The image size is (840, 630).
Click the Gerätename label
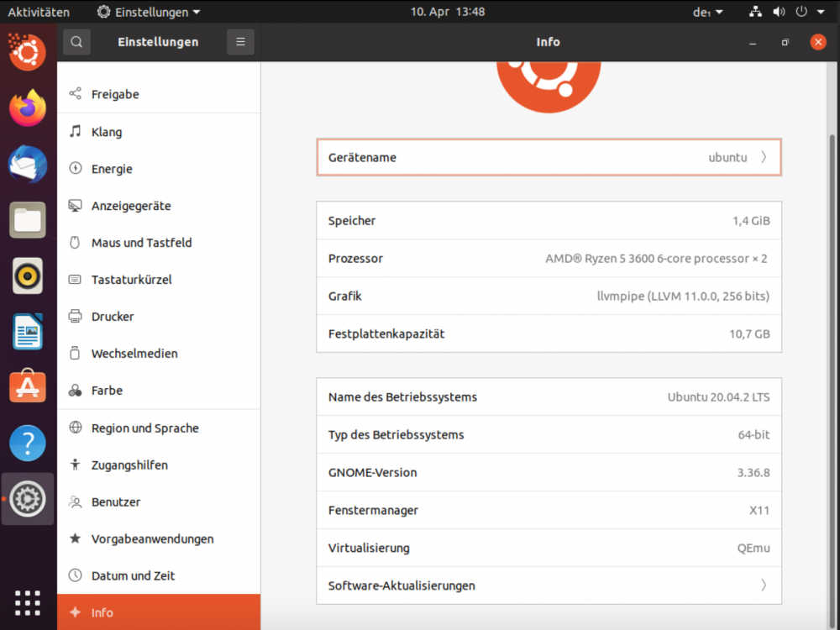coord(362,158)
